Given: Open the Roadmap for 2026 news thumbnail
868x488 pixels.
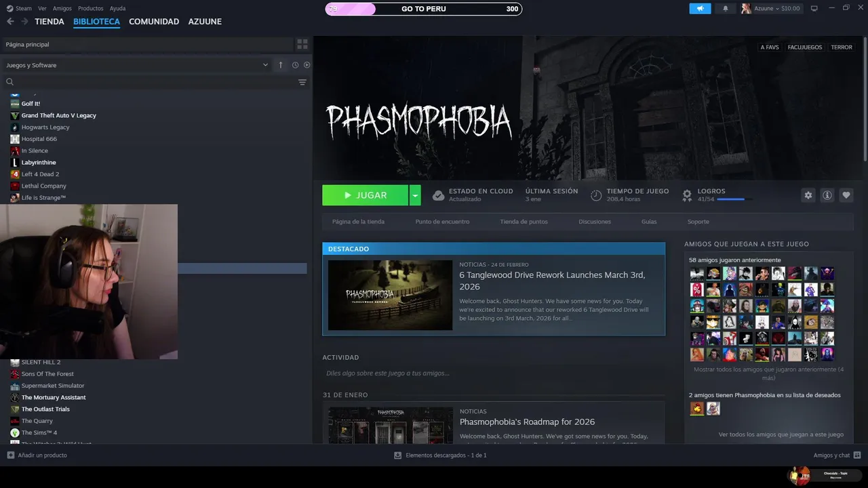Looking at the screenshot, I should [x=390, y=425].
